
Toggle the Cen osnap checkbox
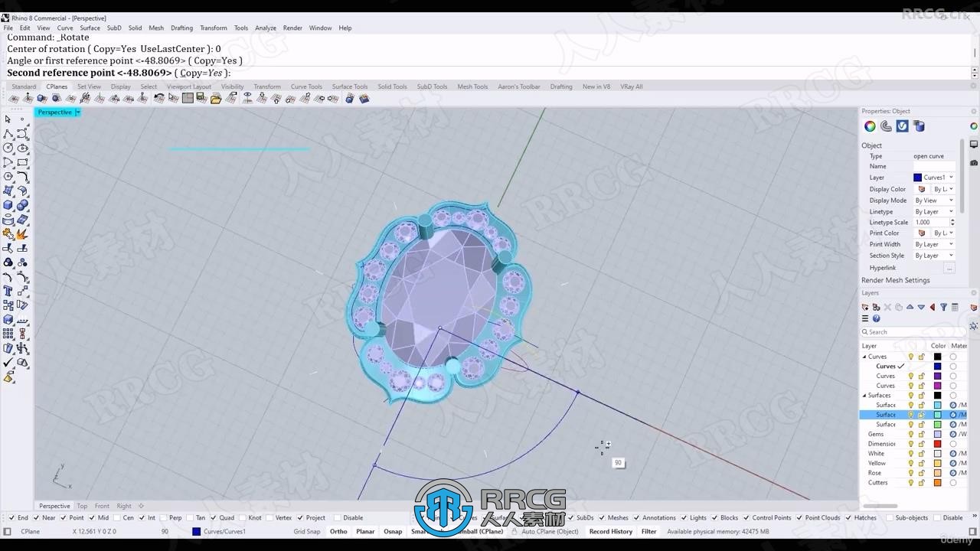(x=116, y=517)
